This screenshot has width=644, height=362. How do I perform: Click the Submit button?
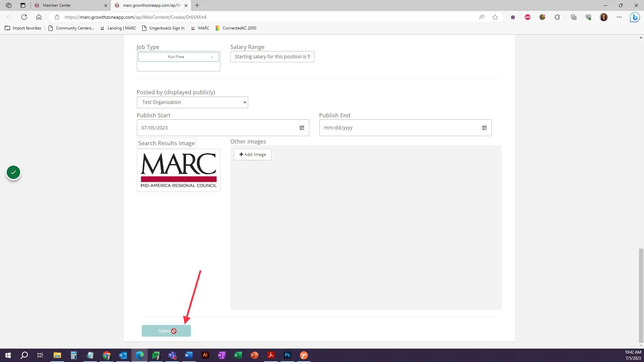166,331
